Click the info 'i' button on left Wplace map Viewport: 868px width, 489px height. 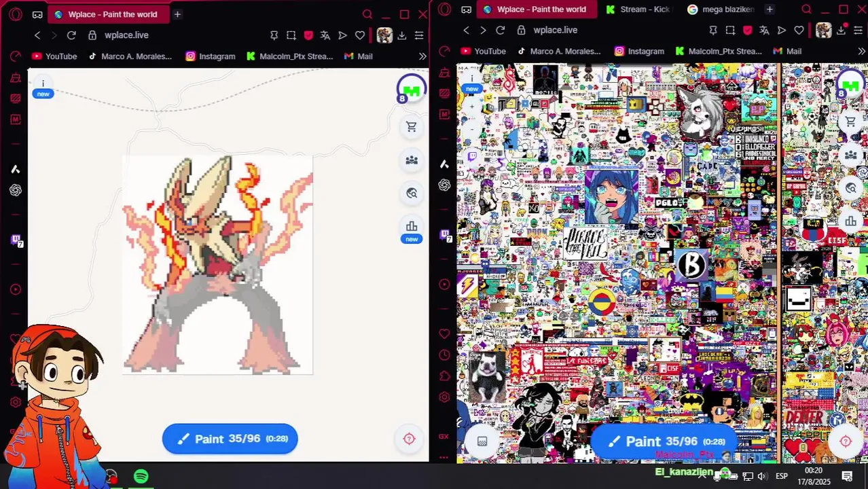pos(43,84)
